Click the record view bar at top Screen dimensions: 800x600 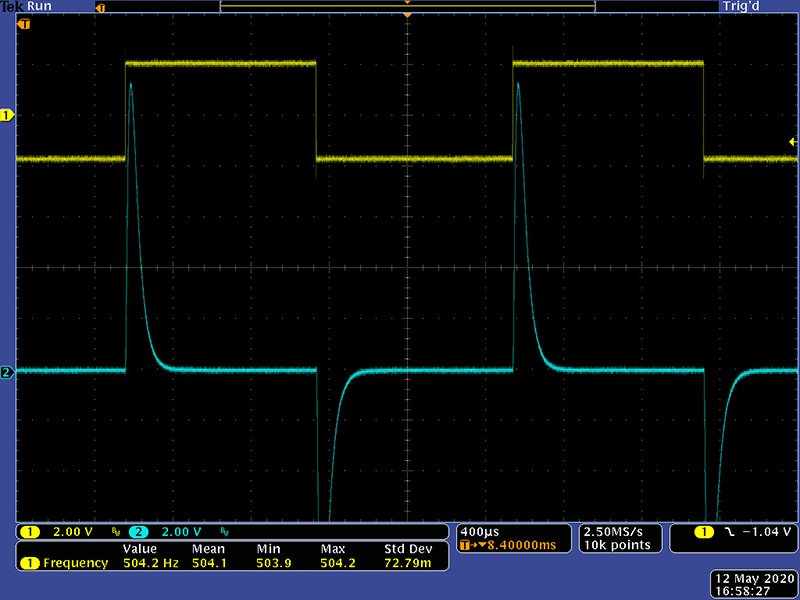(407, 7)
